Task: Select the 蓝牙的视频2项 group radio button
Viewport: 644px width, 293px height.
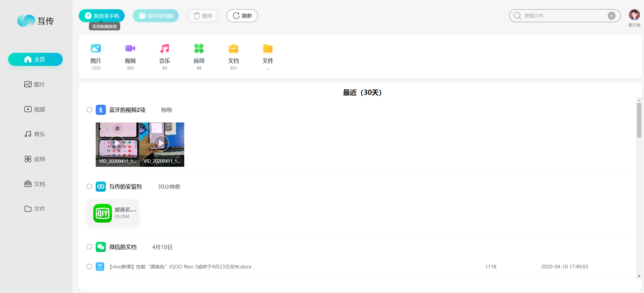Action: 89,110
